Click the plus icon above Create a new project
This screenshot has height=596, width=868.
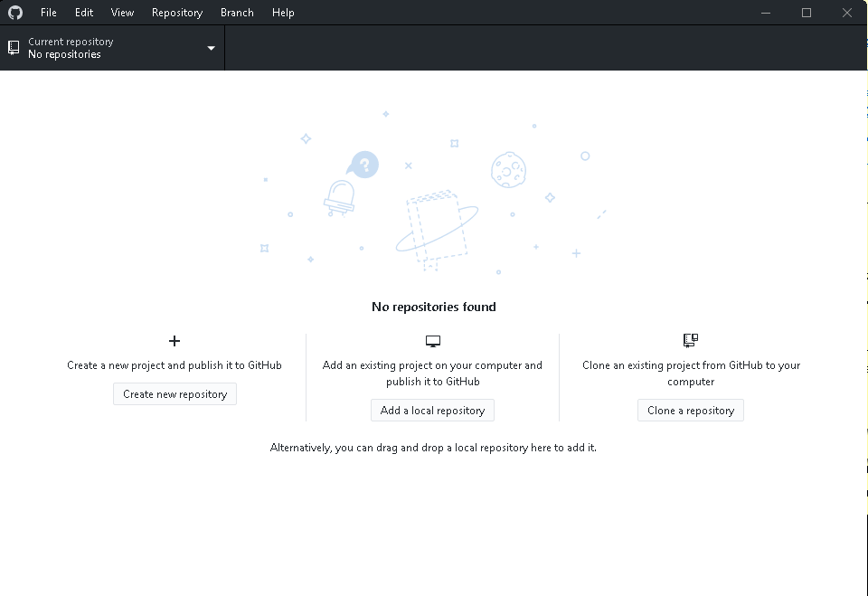[x=175, y=341]
